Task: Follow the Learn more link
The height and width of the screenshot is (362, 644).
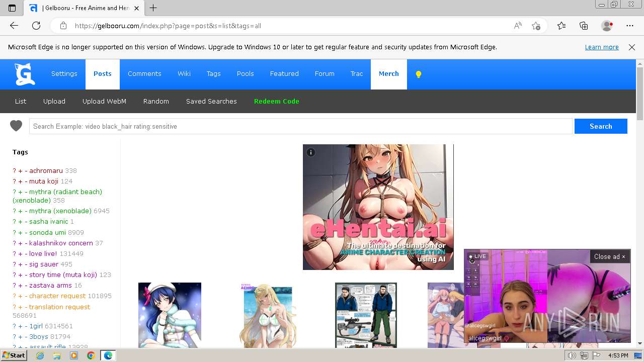Action: pyautogui.click(x=602, y=47)
